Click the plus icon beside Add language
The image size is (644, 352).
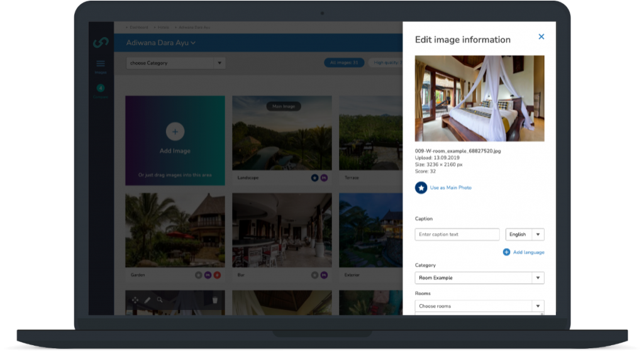(506, 252)
